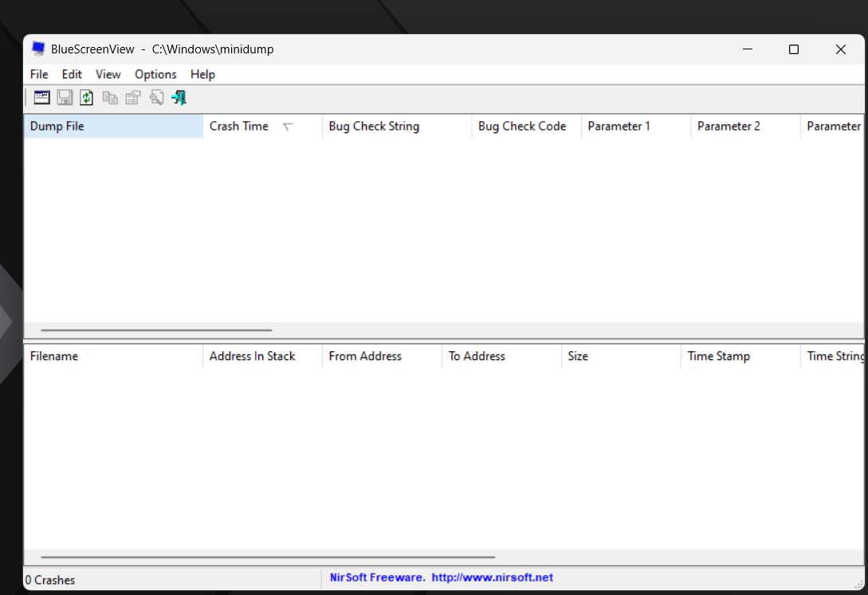Image resolution: width=868 pixels, height=595 pixels.
Task: Sort drivers by the Size column
Action: [621, 356]
